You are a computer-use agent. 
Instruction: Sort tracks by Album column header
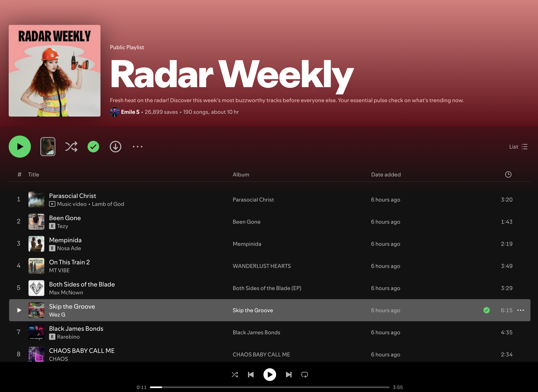[241, 175]
